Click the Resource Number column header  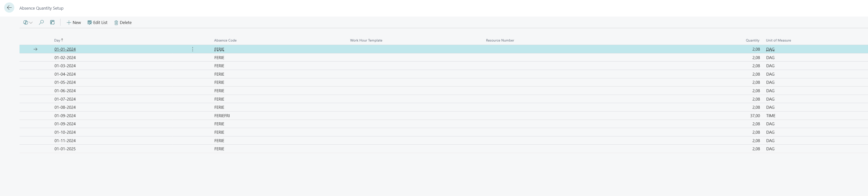[x=500, y=40]
